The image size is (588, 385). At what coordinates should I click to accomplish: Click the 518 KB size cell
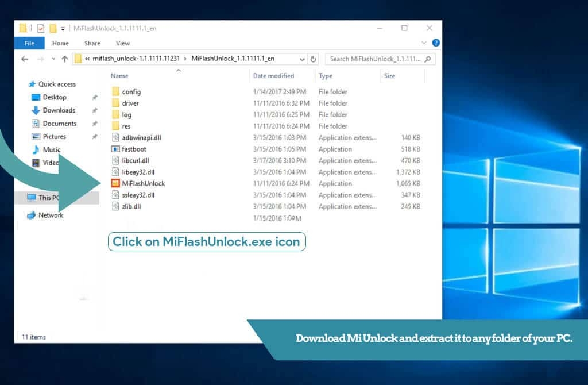click(x=410, y=149)
